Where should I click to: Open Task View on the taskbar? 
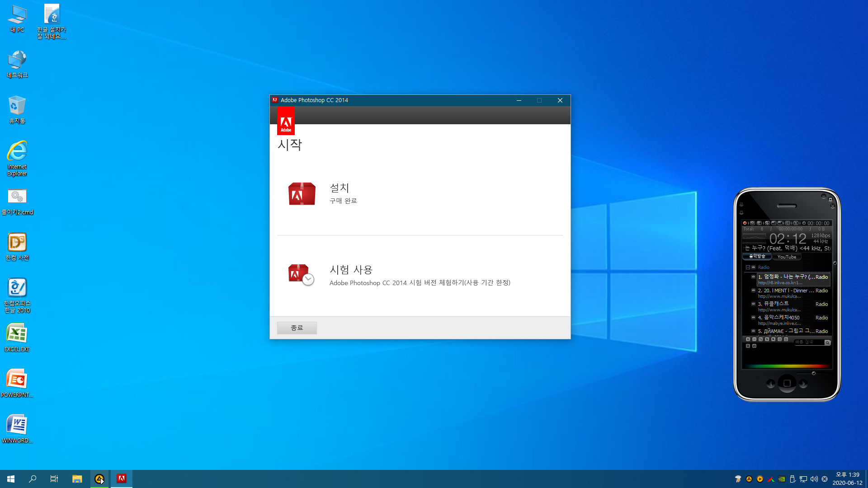click(54, 479)
